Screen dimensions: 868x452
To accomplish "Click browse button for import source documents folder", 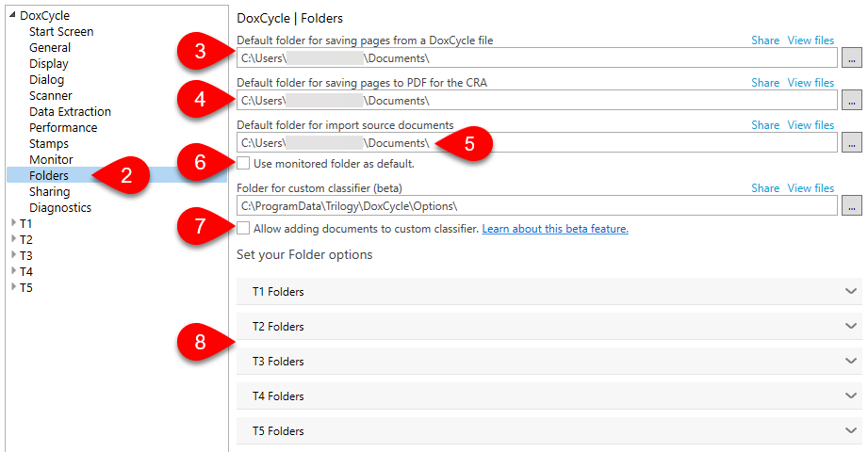I will [851, 142].
